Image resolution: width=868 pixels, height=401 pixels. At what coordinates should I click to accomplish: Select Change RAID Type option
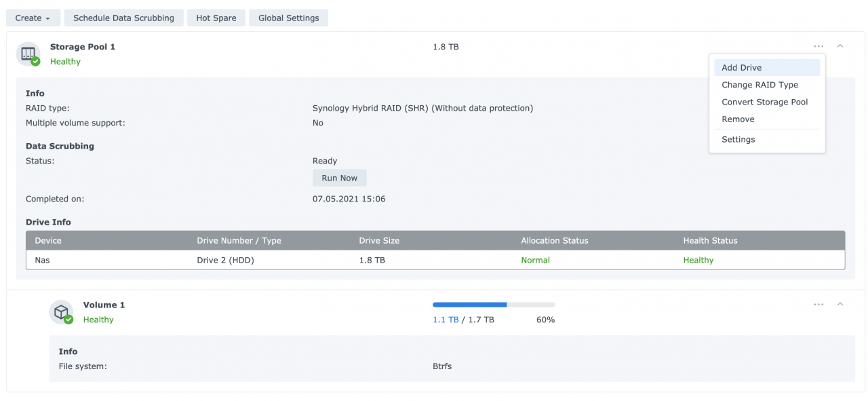tap(760, 85)
